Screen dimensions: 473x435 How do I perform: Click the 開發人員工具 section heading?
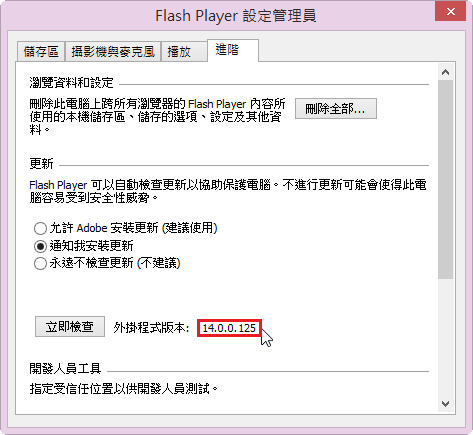point(65,368)
